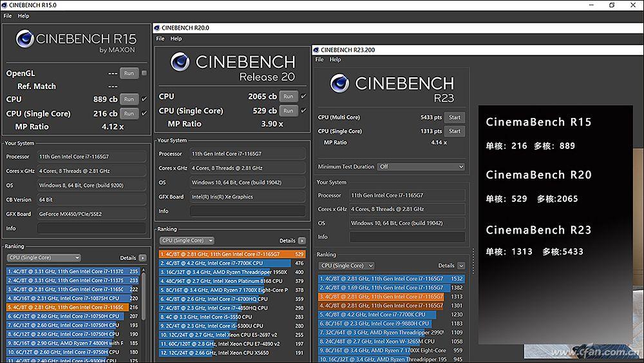Image resolution: width=644 pixels, height=363 pixels.
Task: Run the OpenGL test in R15
Action: (x=129, y=73)
